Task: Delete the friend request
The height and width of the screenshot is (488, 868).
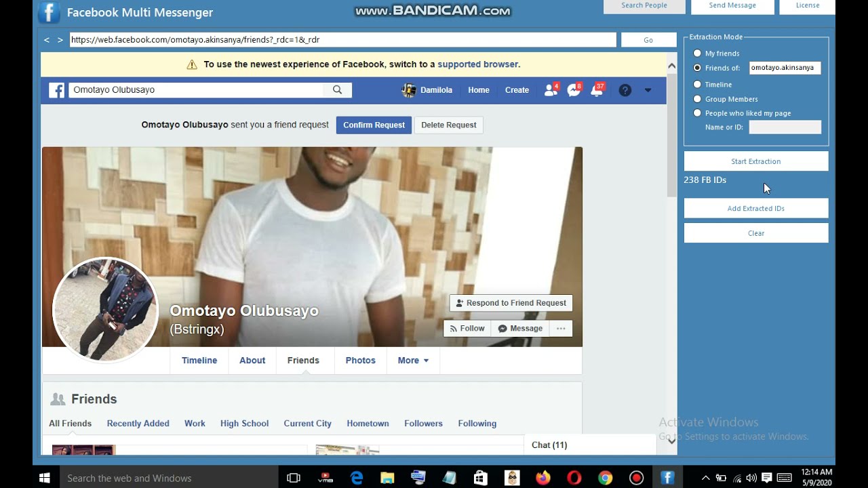Action: click(x=449, y=125)
